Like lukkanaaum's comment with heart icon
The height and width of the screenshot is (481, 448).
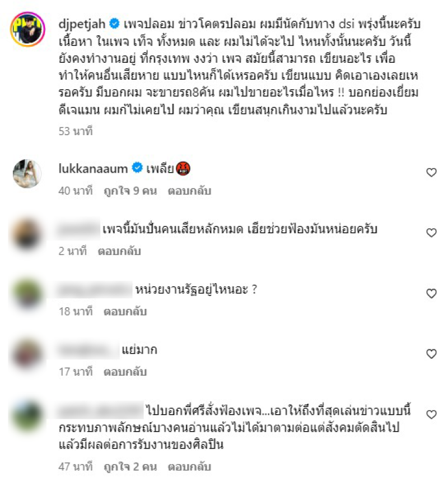click(x=431, y=173)
